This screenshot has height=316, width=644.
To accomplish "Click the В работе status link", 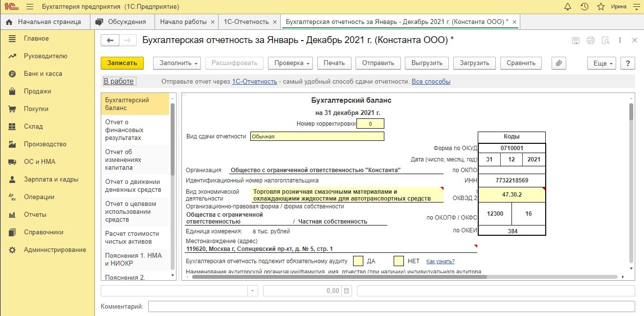I will point(118,81).
